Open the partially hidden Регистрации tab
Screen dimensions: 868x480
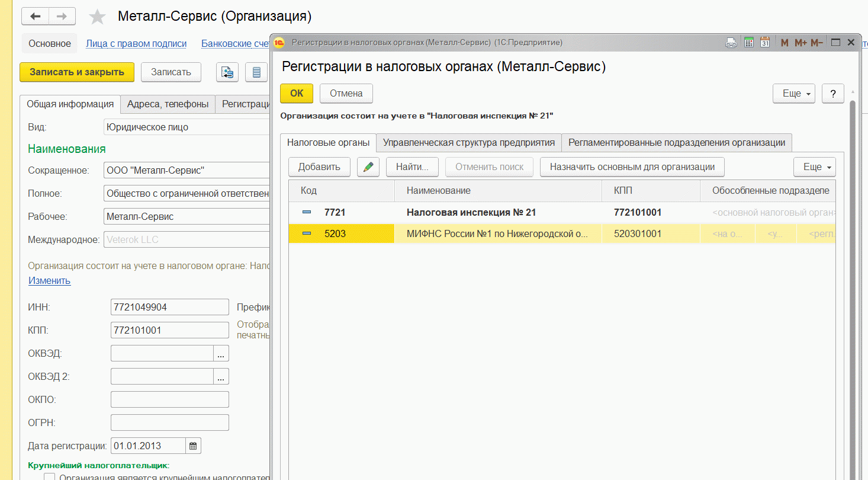243,104
